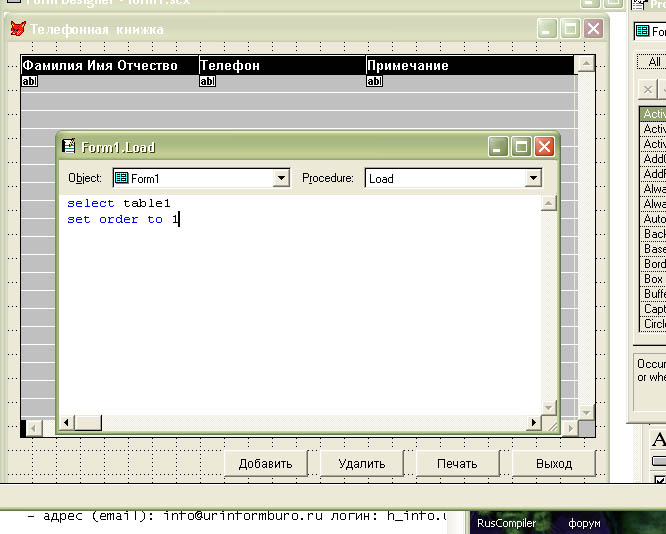Click the X cancel button in Properties panel

coord(647,90)
